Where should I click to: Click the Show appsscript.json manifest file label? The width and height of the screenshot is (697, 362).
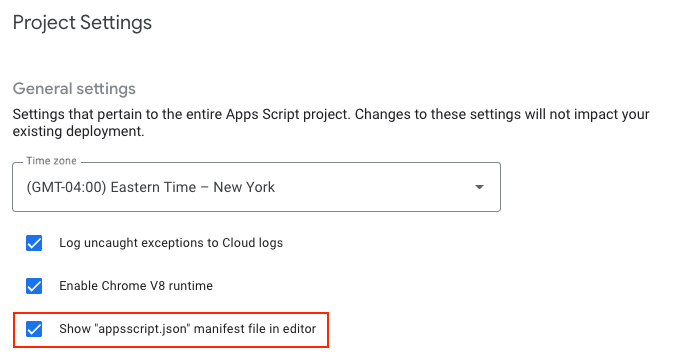[188, 329]
